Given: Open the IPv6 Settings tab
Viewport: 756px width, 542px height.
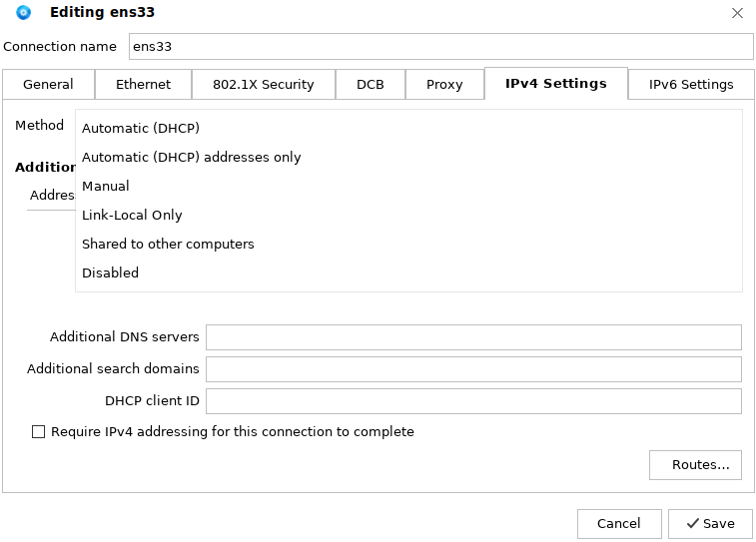Looking at the screenshot, I should click(x=691, y=85).
